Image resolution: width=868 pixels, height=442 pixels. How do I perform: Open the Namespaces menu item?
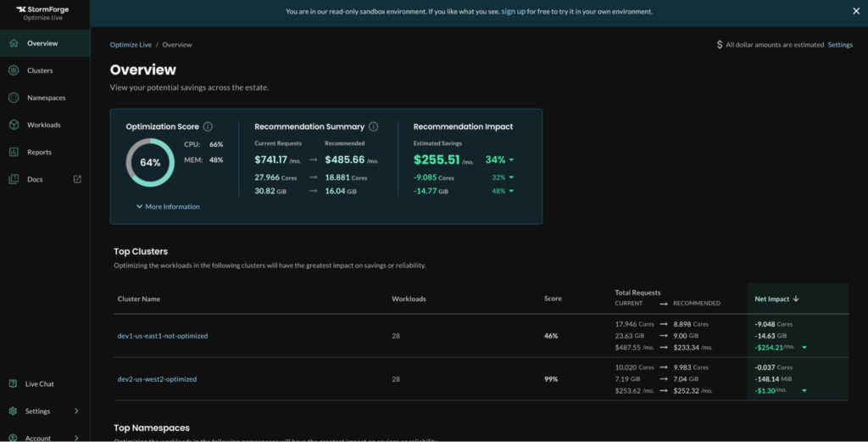coord(45,98)
